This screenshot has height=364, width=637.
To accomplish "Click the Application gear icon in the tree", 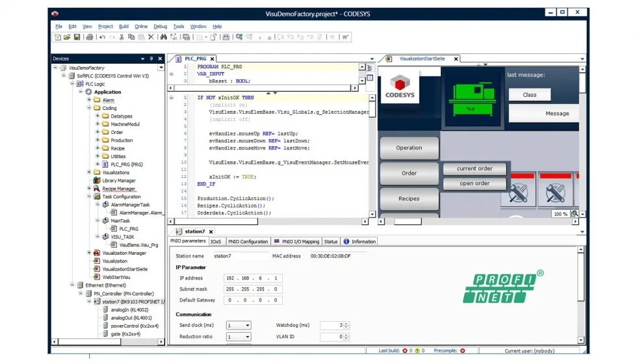I will [88, 92].
